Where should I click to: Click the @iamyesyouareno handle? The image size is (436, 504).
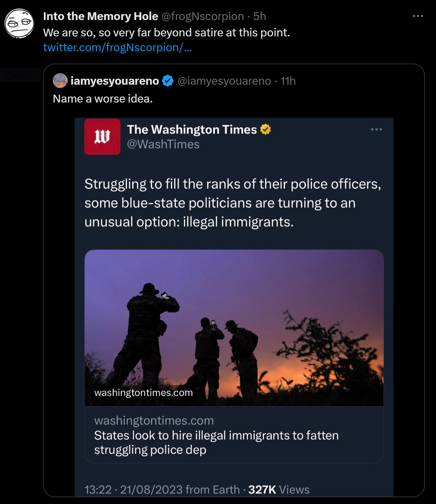[x=224, y=81]
